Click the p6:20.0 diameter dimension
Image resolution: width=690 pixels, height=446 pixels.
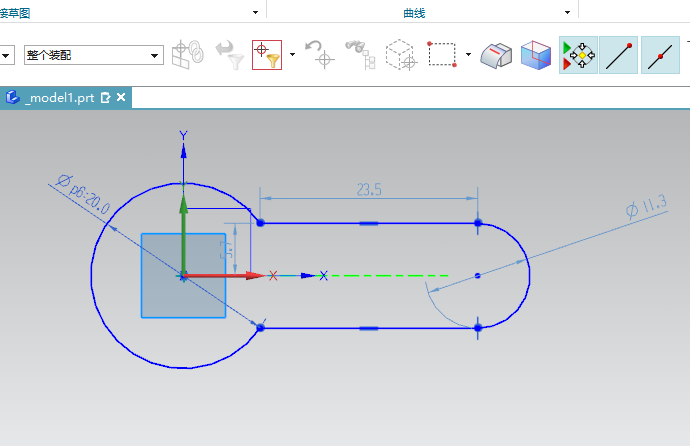coord(84,194)
